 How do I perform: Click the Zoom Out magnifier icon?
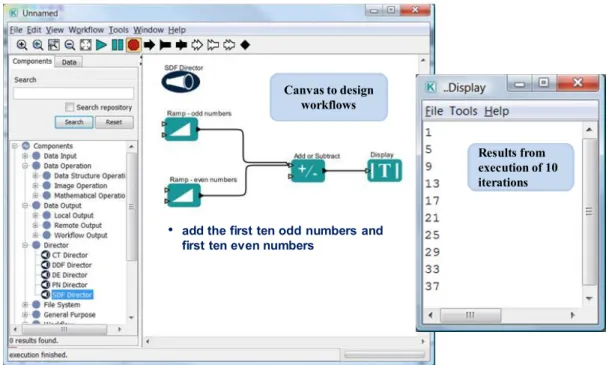[70, 45]
